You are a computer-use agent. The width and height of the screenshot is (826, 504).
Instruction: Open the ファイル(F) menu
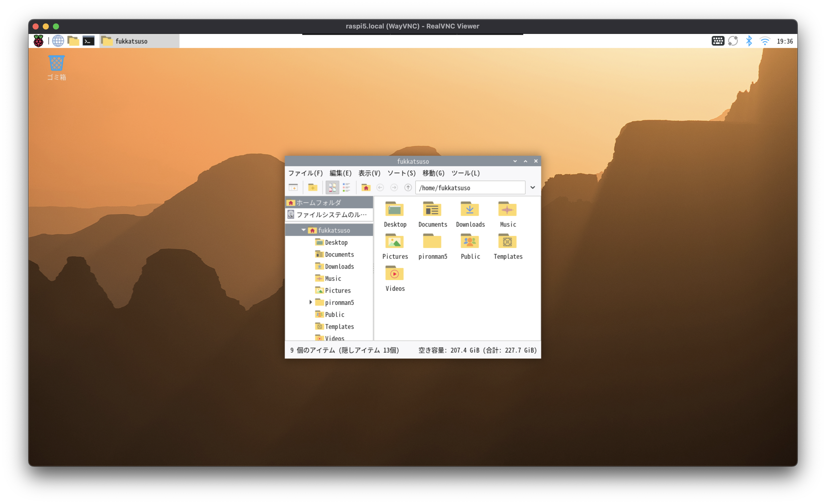coord(305,173)
